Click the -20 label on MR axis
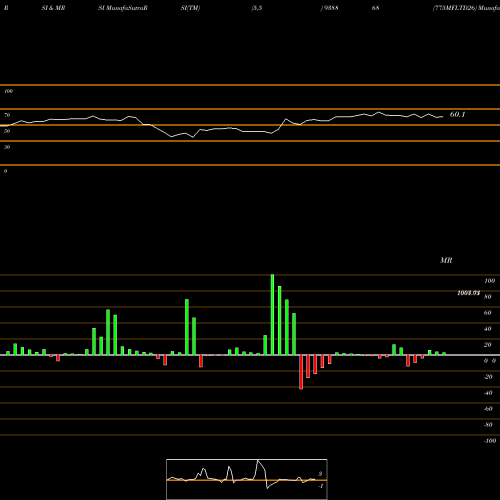500x500 pixels. tap(488, 377)
